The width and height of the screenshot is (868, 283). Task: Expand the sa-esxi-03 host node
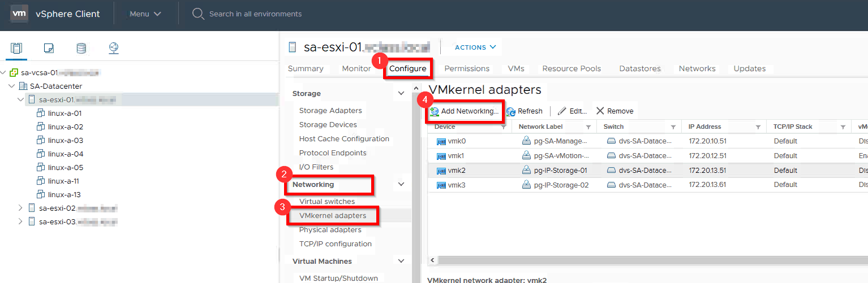pos(21,222)
